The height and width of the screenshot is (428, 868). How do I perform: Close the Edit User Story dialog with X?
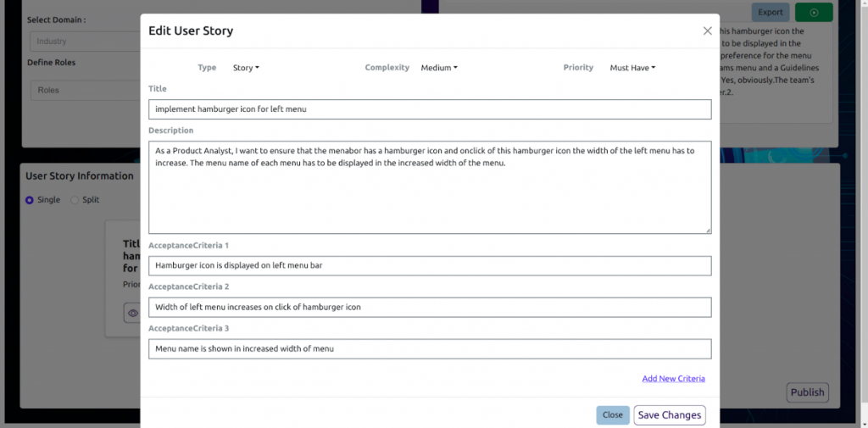[707, 31]
